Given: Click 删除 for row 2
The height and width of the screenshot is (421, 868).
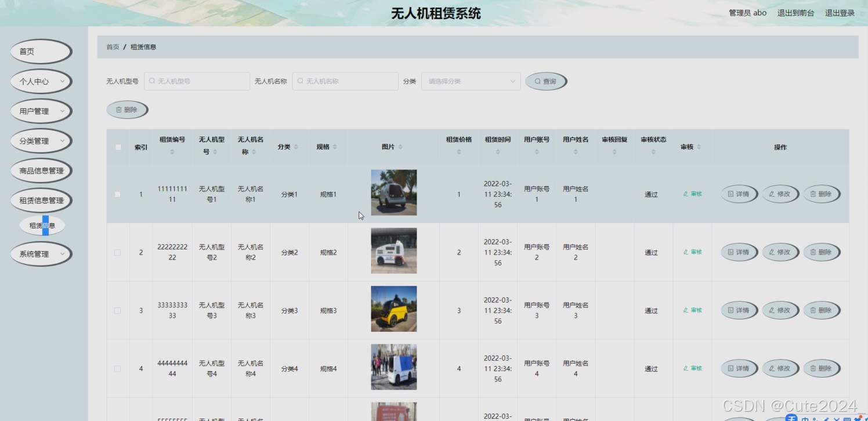Looking at the screenshot, I should point(822,252).
